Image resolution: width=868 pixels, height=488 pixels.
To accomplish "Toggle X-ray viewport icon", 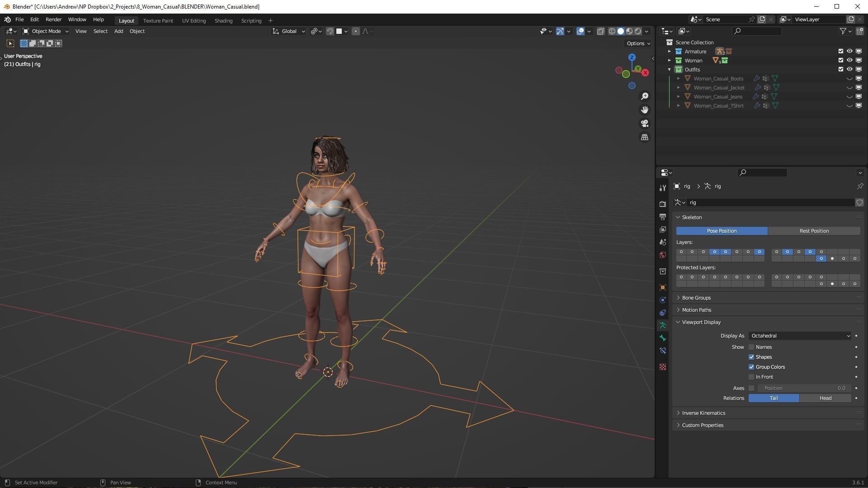I will [600, 31].
